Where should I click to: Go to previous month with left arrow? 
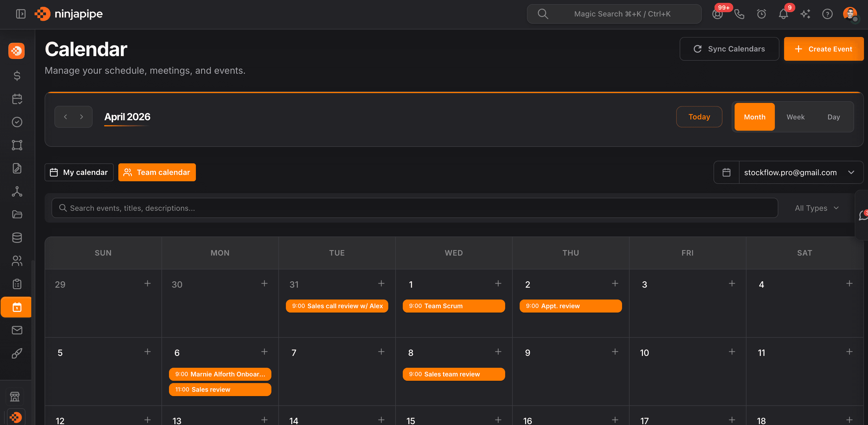(x=65, y=117)
